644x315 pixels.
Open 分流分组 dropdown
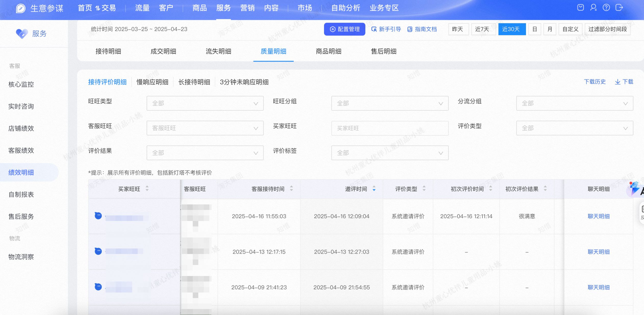575,103
